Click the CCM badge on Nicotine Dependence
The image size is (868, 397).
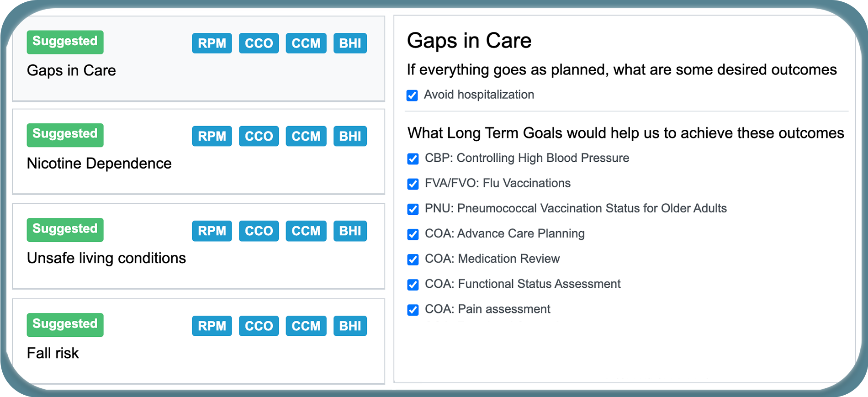(x=306, y=136)
